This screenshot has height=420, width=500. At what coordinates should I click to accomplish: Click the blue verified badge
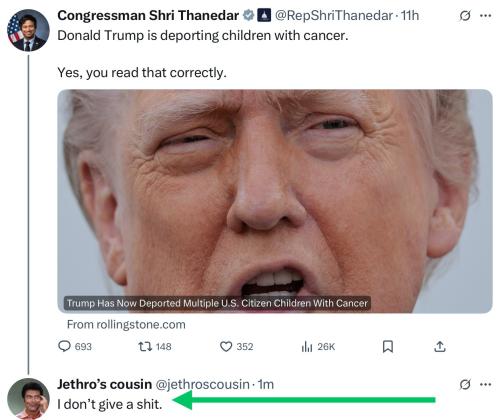[248, 16]
